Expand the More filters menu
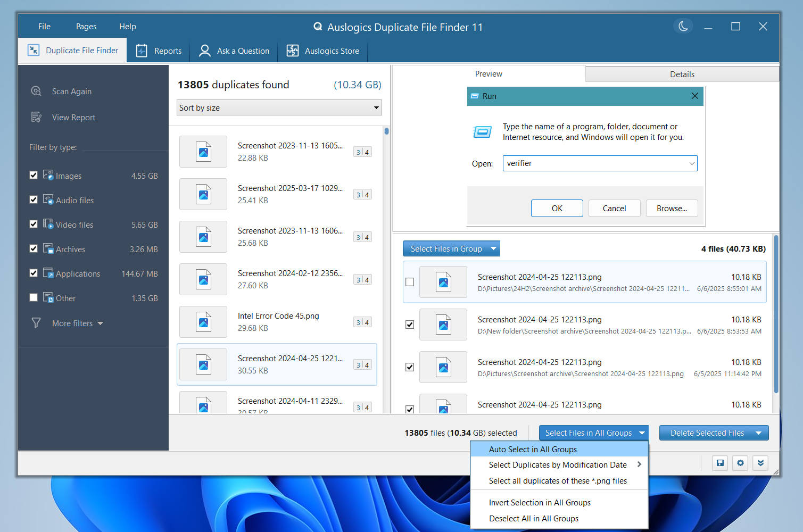This screenshot has height=532, width=803. pos(77,323)
